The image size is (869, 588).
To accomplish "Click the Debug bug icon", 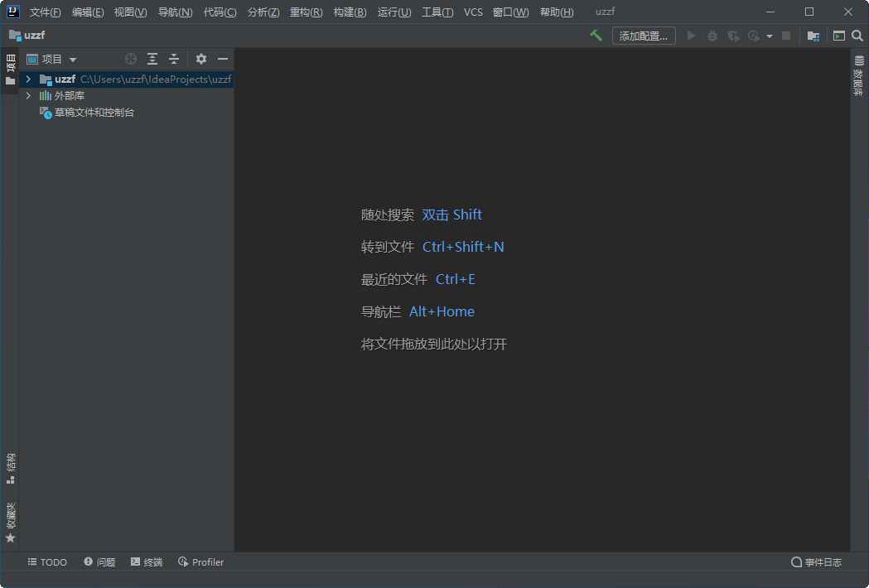I will coord(712,36).
